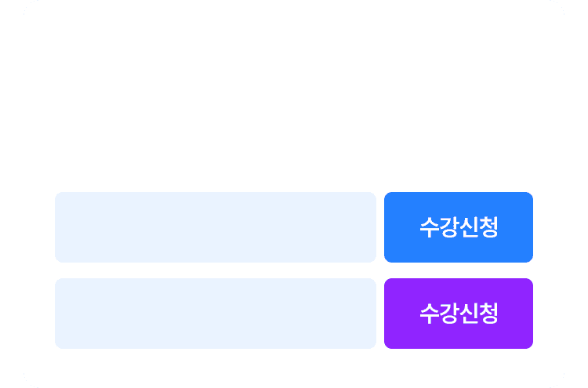Click the first row's text box
Image resolution: width=588 pixels, height=388 pixels.
click(x=216, y=227)
